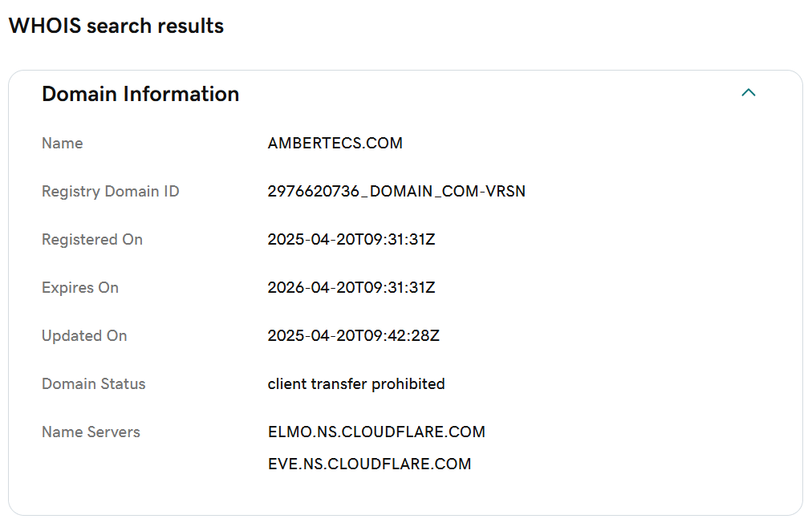Screen dimensions: 812x523
Task: Click the Registry Domain ID label
Action: pos(110,192)
